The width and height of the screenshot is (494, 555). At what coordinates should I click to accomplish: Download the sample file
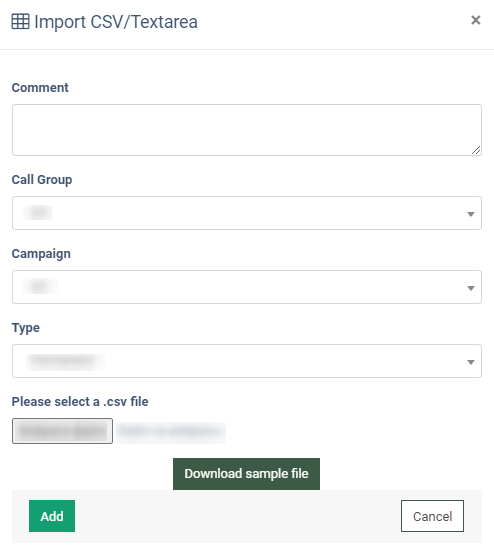click(x=246, y=474)
